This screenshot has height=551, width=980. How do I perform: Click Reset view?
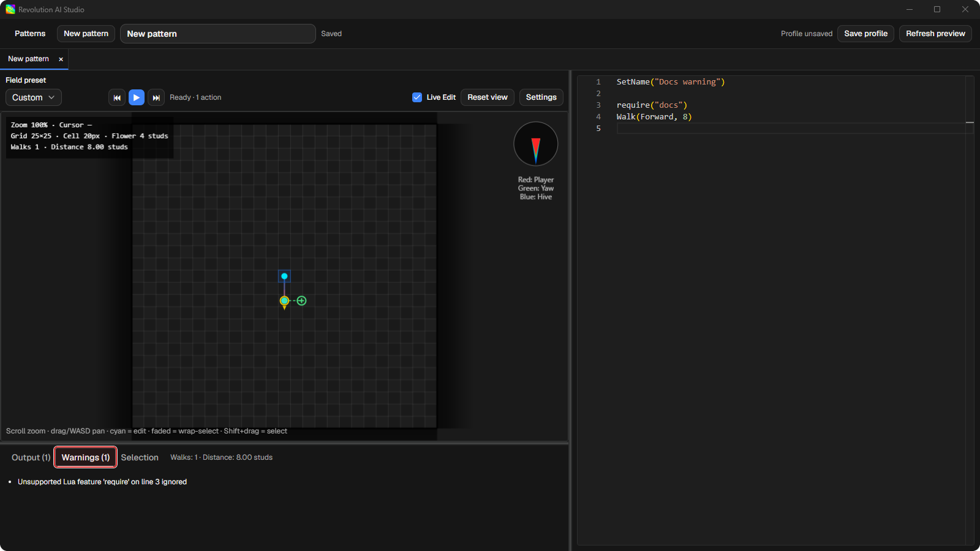488,97
